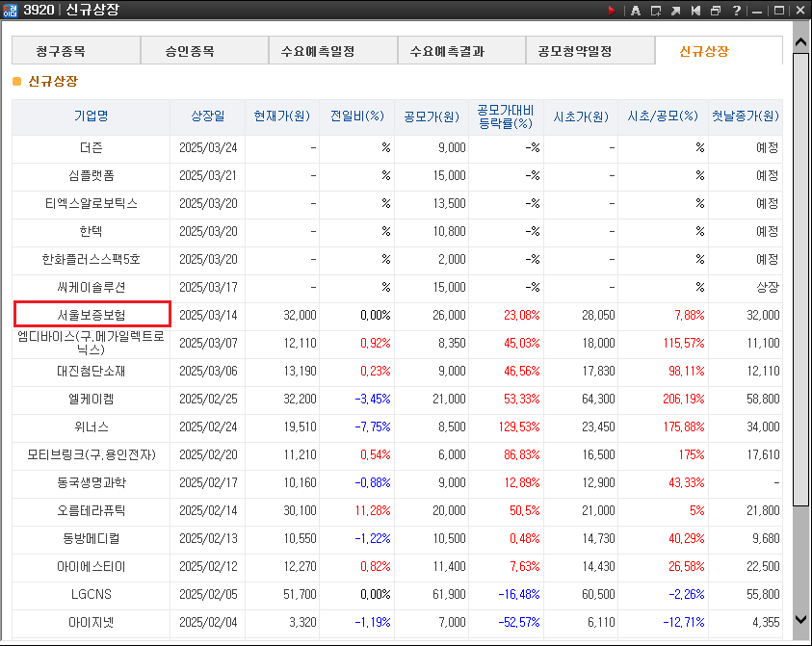Click offering price 61,900 in LGCNS row
Image resolution: width=812 pixels, height=646 pixels.
(449, 595)
